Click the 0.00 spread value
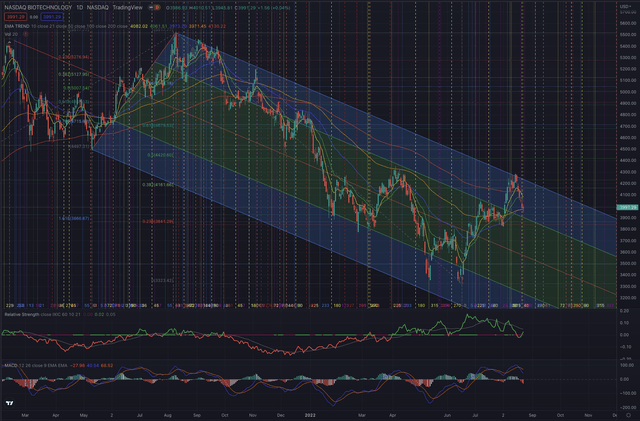Image resolution: width=640 pixels, height=421 pixels. 33,17
